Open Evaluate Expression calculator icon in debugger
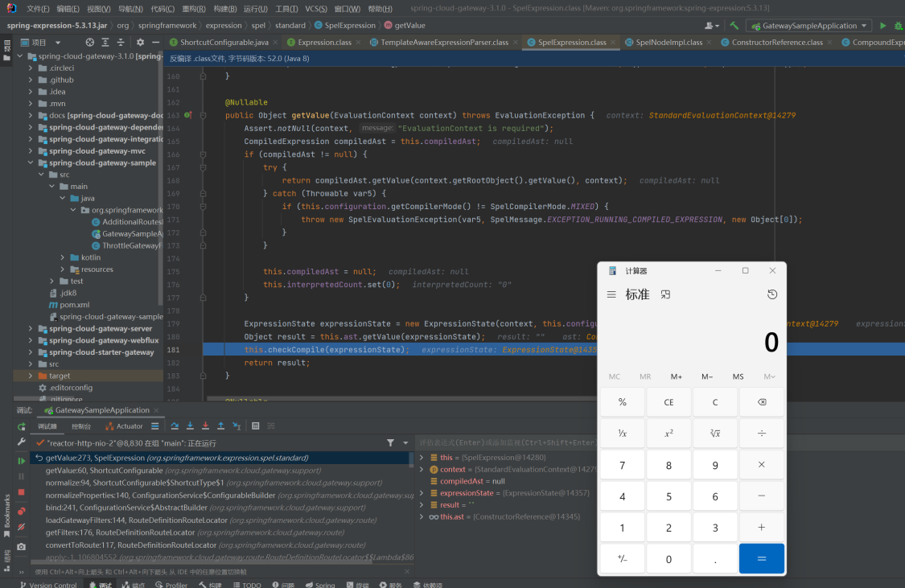The height and width of the screenshot is (588, 905). pyautogui.click(x=255, y=426)
